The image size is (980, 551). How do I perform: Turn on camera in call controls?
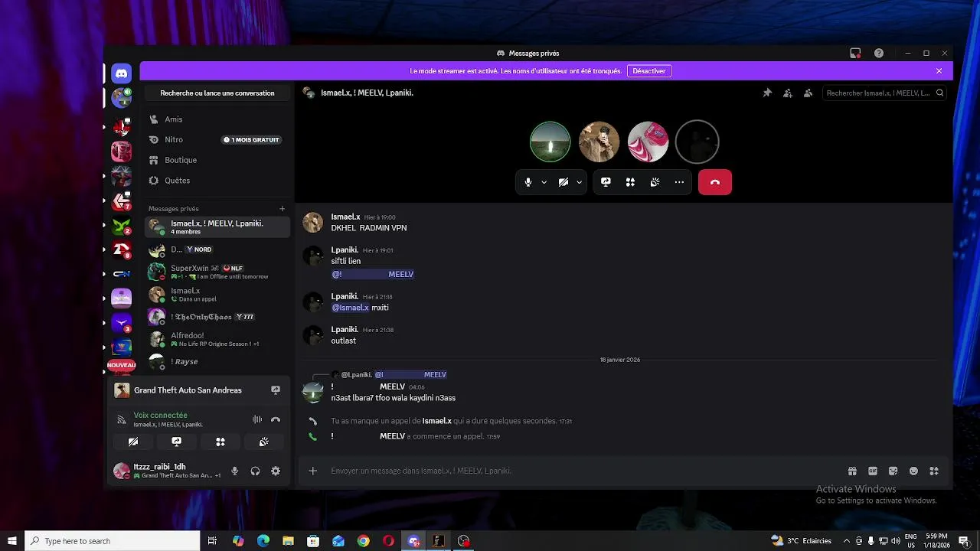click(563, 182)
